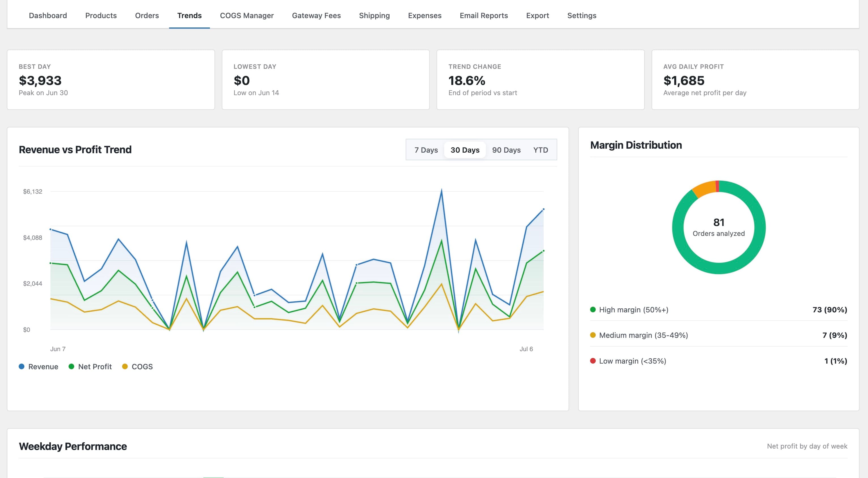Click 7 (9%) margin count
The image size is (868, 478).
point(835,335)
